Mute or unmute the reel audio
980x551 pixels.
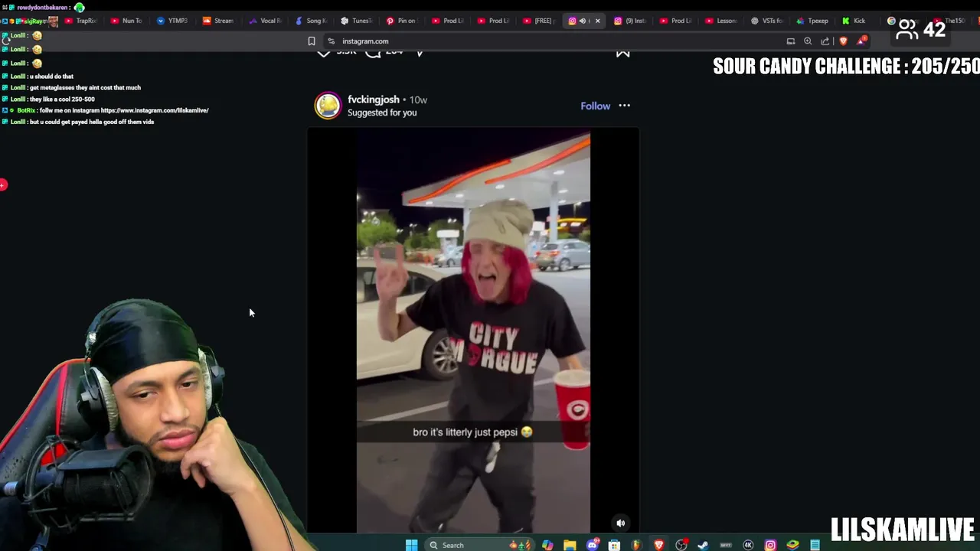click(x=621, y=523)
